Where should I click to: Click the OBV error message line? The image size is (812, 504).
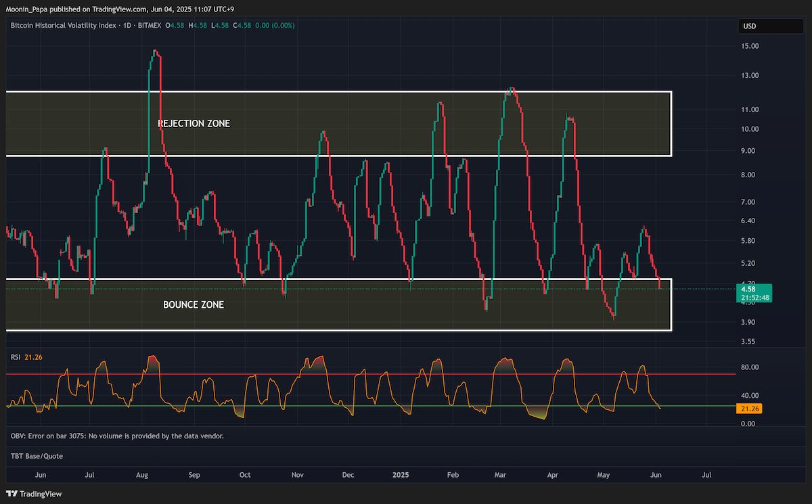[117, 436]
